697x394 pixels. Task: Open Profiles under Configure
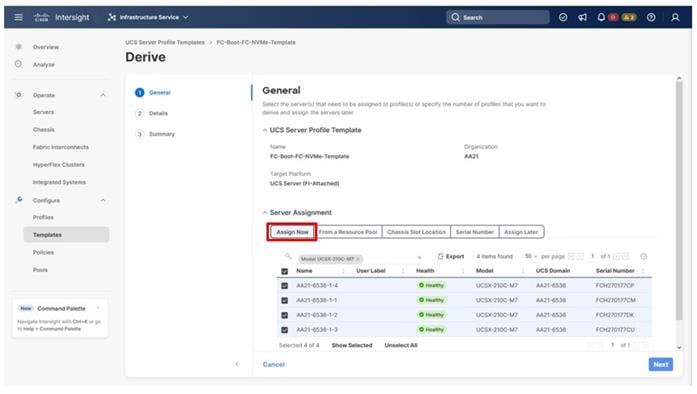[x=43, y=217]
